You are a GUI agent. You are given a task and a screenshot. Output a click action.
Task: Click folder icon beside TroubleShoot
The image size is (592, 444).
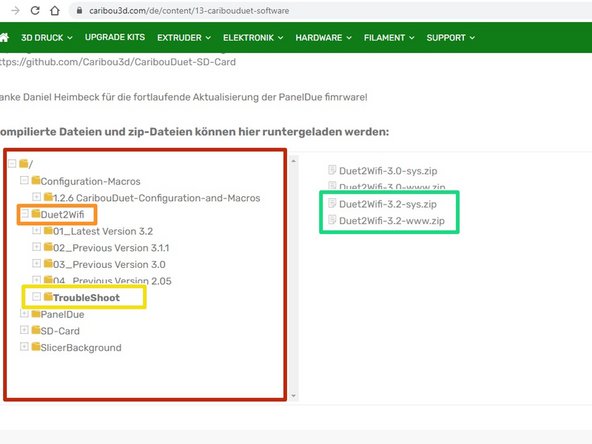click(48, 297)
